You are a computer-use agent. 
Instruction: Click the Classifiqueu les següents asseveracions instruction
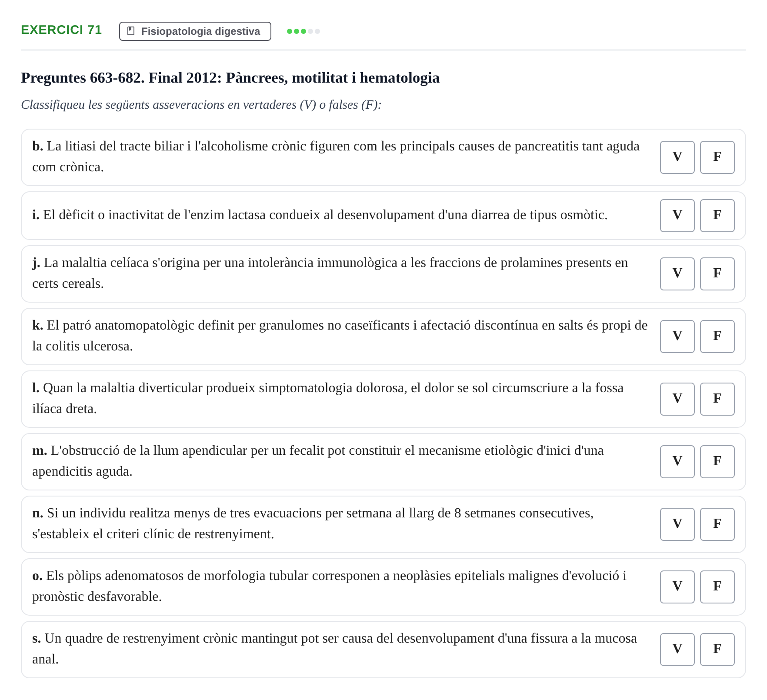[x=201, y=105]
